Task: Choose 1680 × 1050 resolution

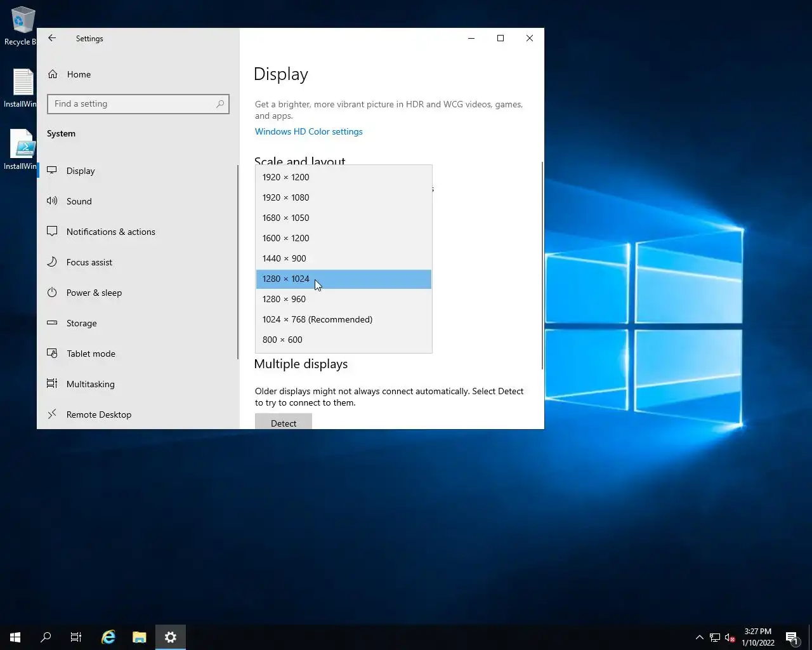Action: point(343,218)
